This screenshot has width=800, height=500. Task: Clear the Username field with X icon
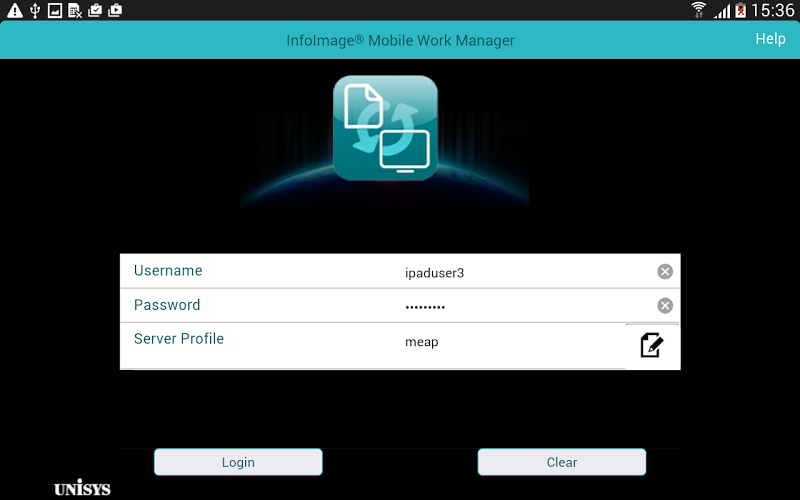coord(665,271)
